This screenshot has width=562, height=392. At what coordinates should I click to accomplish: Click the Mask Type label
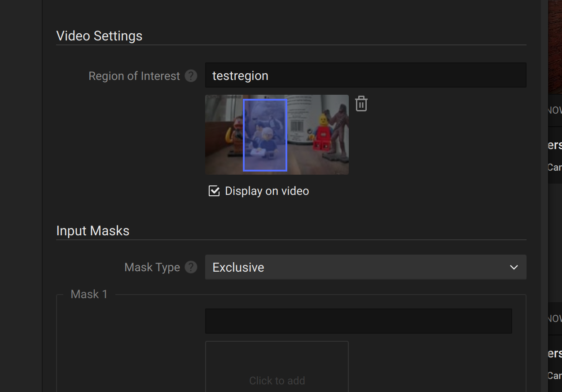coord(152,267)
